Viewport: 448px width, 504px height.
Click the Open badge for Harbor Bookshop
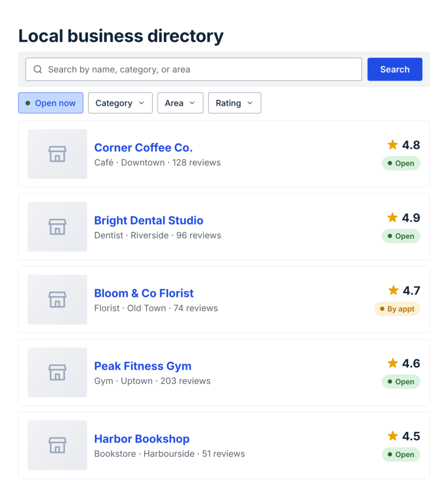click(401, 454)
